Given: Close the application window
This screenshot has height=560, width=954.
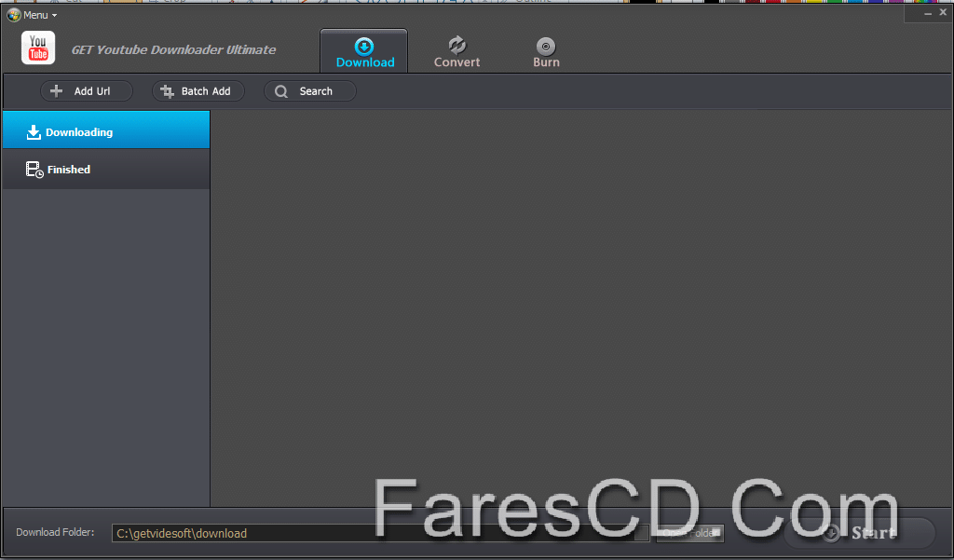Looking at the screenshot, I should click(943, 12).
